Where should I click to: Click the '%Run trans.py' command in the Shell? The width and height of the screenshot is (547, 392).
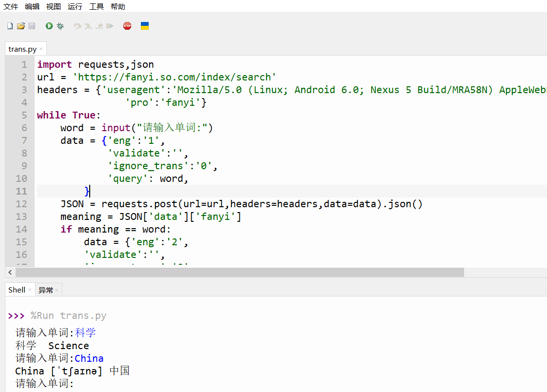[68, 315]
